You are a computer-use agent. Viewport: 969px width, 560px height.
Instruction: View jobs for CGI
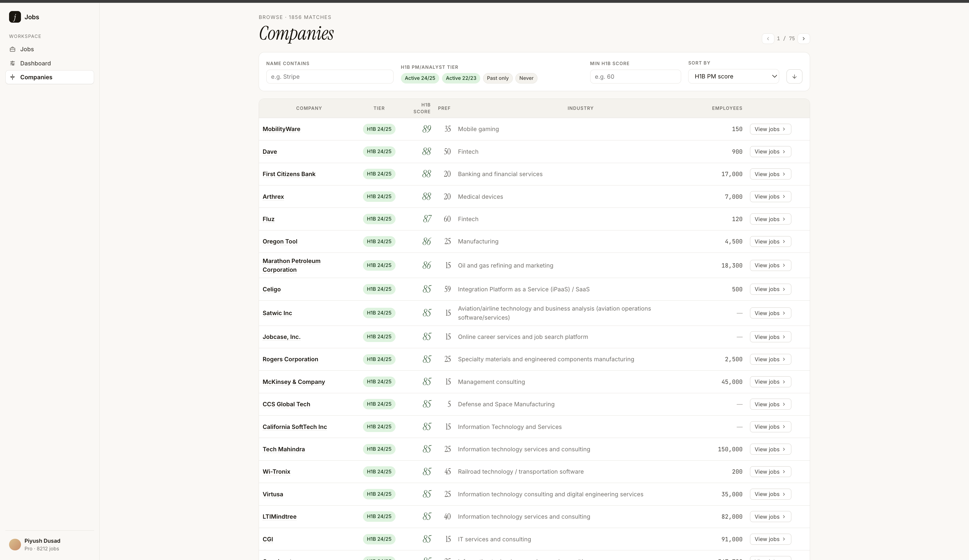(x=770, y=539)
